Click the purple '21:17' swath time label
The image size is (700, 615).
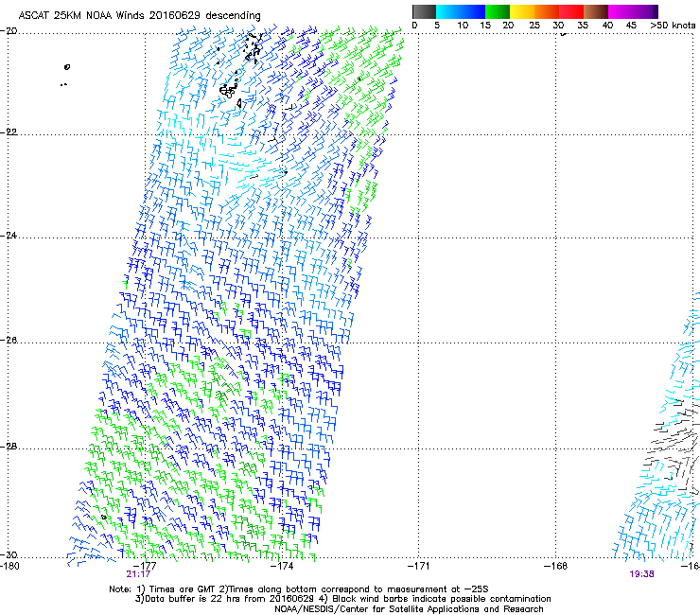(138, 574)
